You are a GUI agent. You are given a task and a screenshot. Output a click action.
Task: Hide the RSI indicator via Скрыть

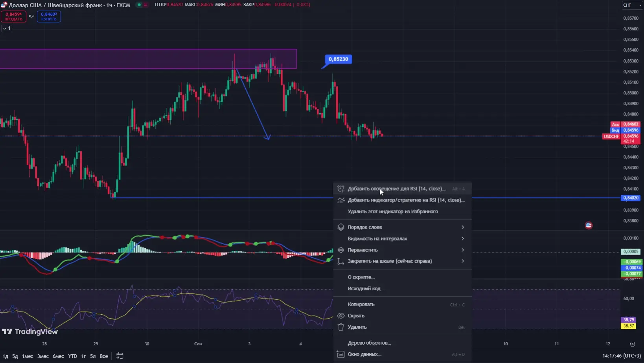coord(356,315)
